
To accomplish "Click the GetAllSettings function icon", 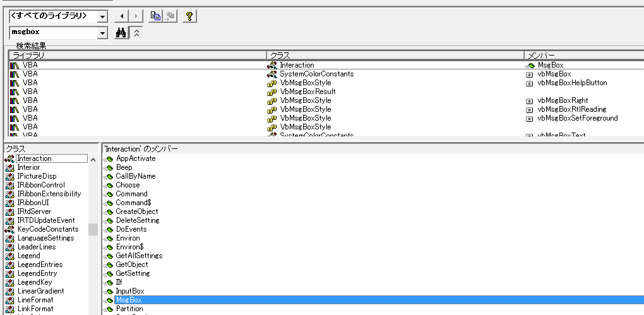I will click(109, 256).
